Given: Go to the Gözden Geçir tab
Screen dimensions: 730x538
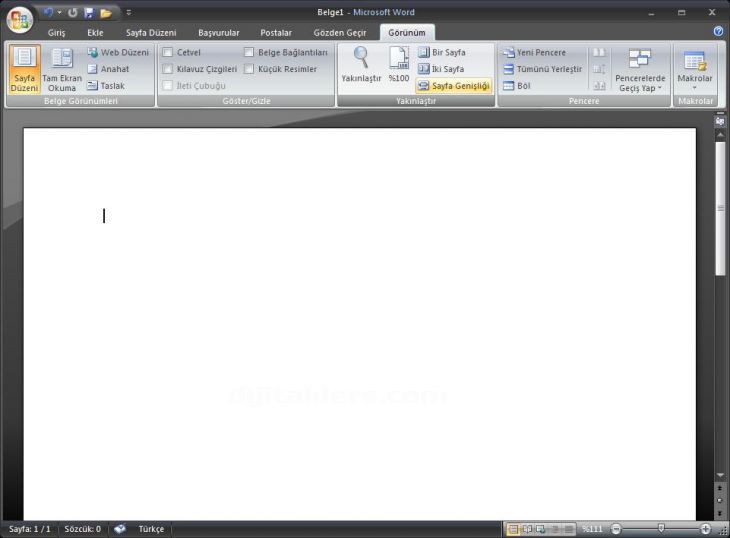Looking at the screenshot, I should point(340,33).
